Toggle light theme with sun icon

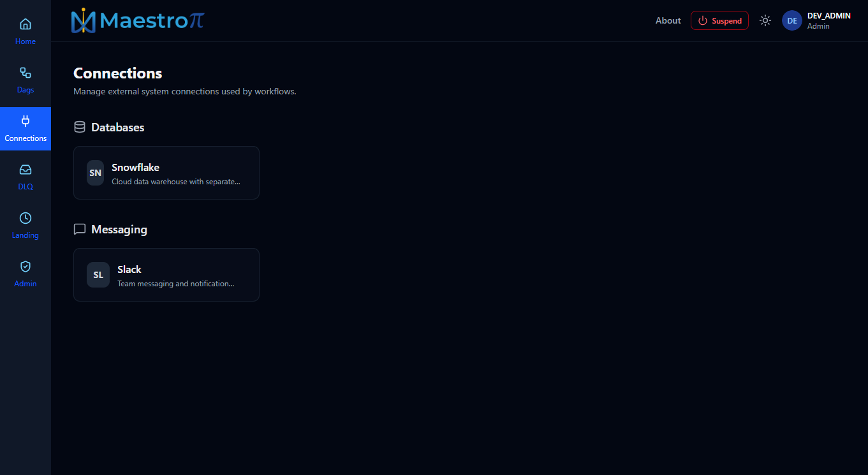(765, 20)
